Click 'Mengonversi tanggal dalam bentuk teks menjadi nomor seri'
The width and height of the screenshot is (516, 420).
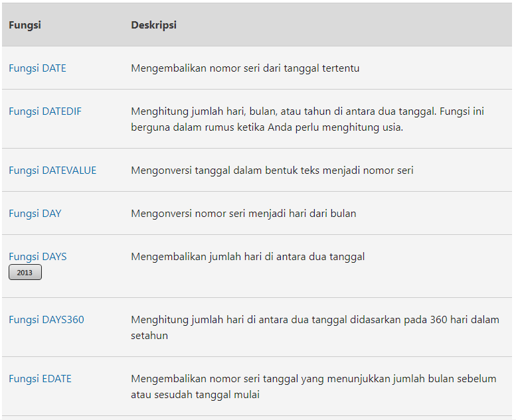pyautogui.click(x=272, y=171)
